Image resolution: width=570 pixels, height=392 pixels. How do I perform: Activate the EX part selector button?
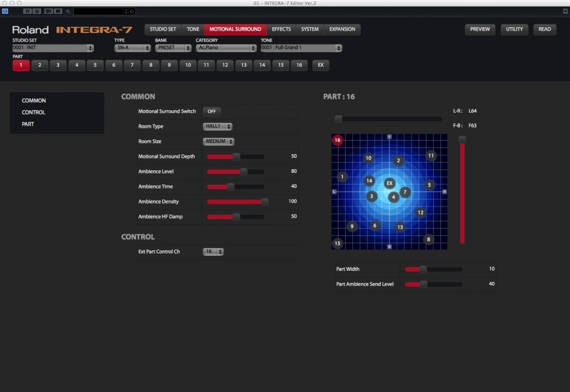click(x=321, y=65)
